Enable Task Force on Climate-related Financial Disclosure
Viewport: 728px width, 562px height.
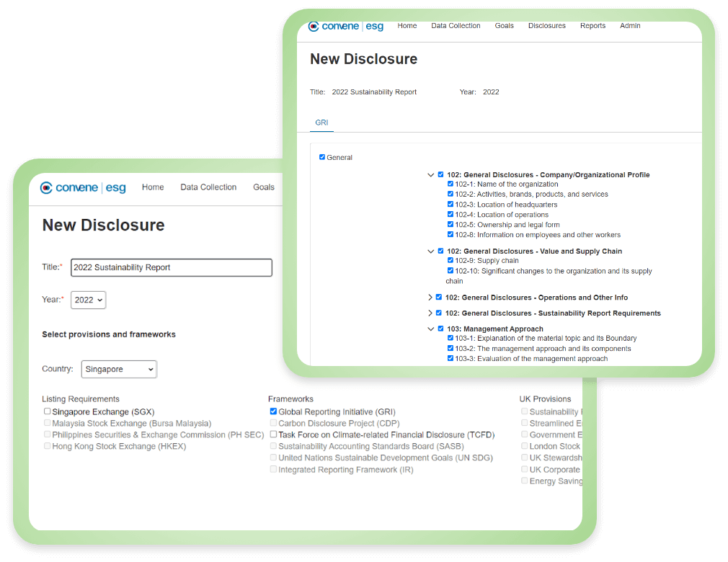pyautogui.click(x=273, y=434)
